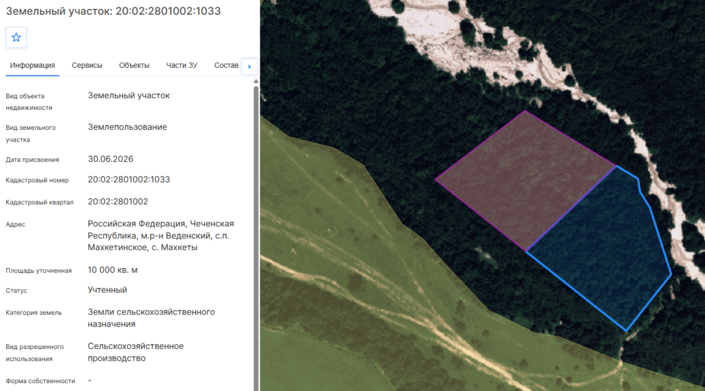Add parcel to favorites with star icon
The image size is (705, 391).
click(x=16, y=37)
